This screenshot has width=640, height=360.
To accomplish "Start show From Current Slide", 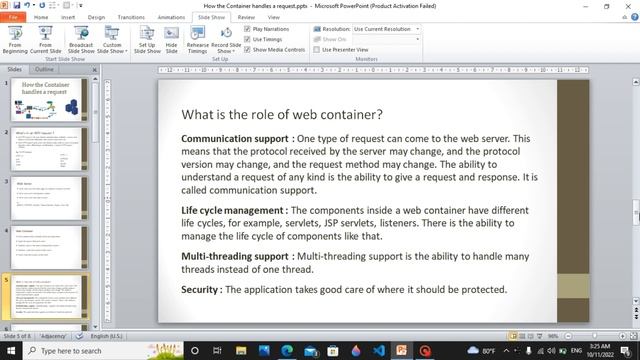I will 45,40.
